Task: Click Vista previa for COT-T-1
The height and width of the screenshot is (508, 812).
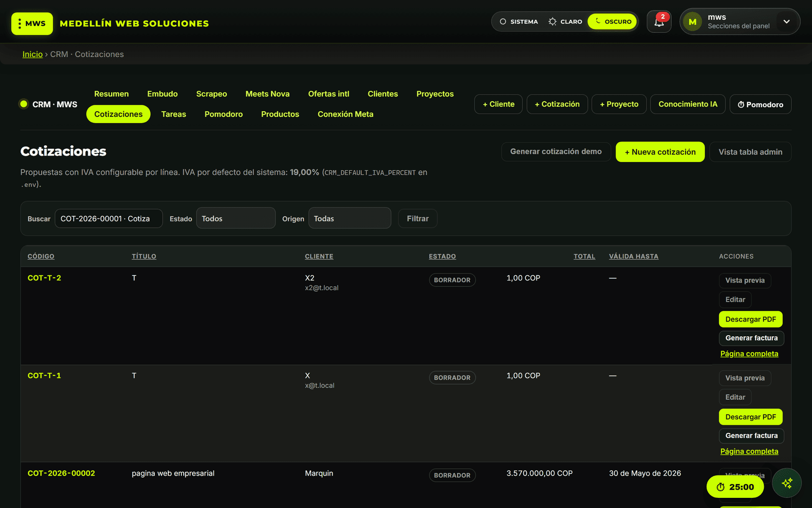Action: point(745,378)
